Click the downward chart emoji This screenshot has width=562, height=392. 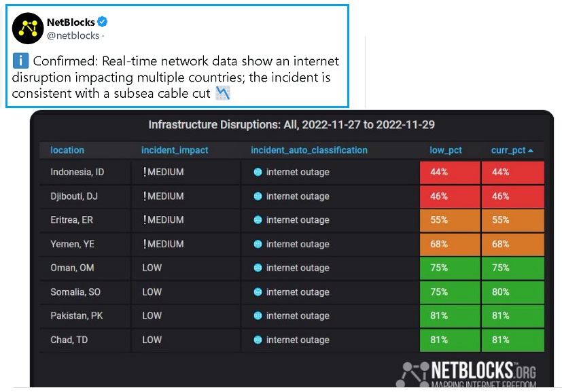(223, 94)
